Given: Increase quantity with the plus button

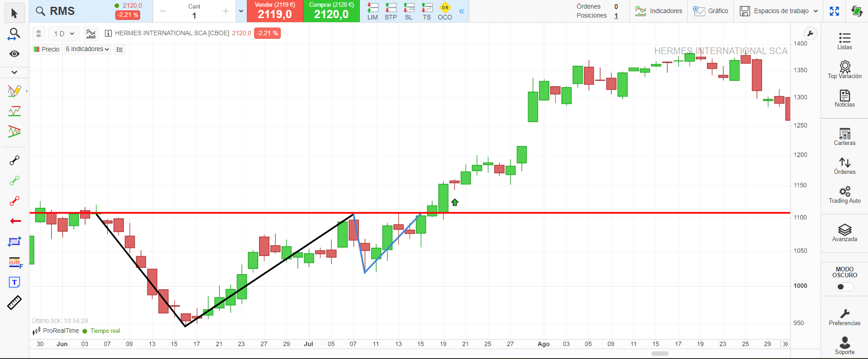Looking at the screenshot, I should (226, 11).
